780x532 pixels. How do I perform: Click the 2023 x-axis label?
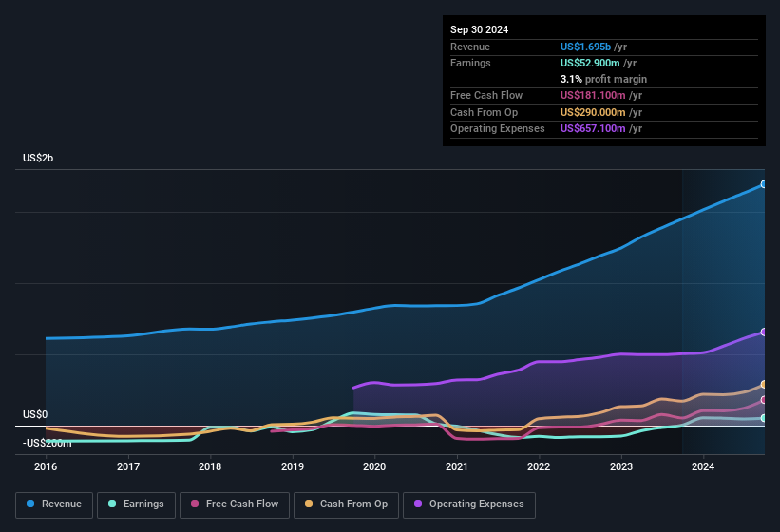[x=621, y=466]
